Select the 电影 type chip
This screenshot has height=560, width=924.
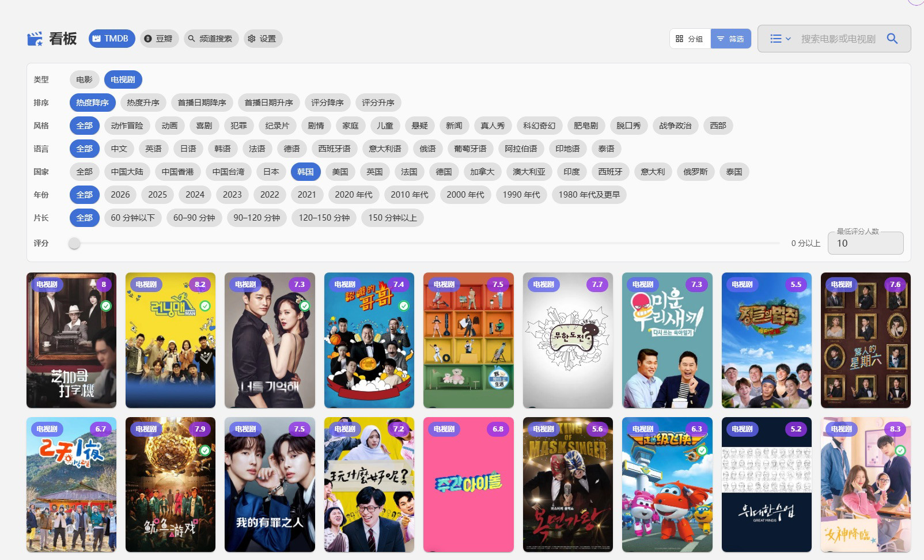[x=84, y=80]
